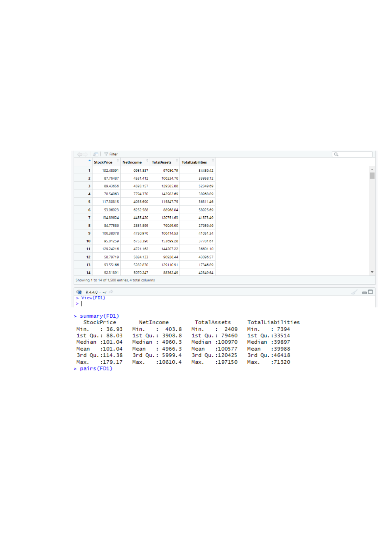Click the scrollbar down arrow in data viewer
The height and width of the screenshot is (554, 392).
pyautogui.click(x=372, y=272)
